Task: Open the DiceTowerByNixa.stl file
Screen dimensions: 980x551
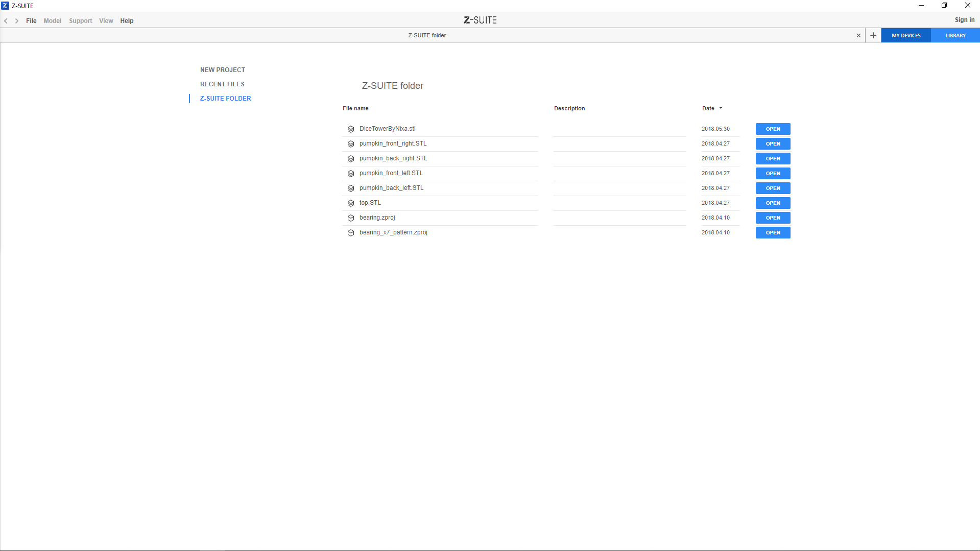Action: pyautogui.click(x=773, y=129)
